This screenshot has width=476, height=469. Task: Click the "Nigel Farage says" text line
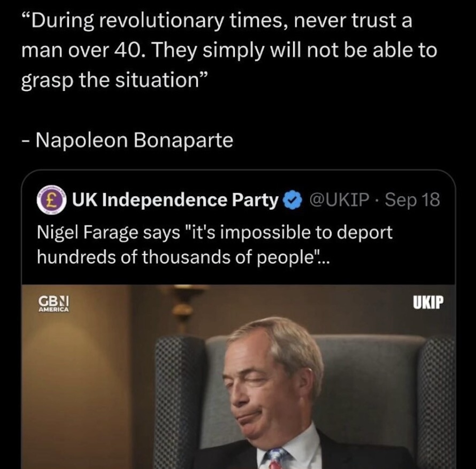(108, 233)
